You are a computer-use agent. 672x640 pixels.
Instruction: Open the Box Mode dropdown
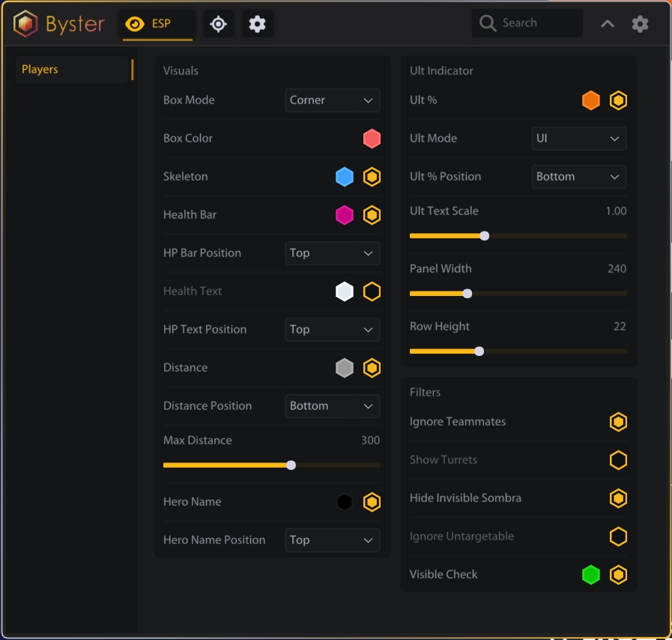click(x=332, y=100)
